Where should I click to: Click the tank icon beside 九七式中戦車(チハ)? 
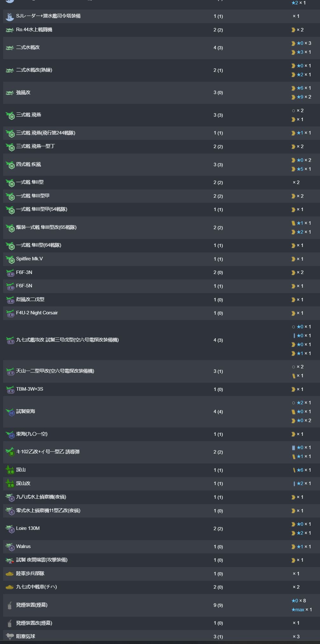tap(10, 587)
